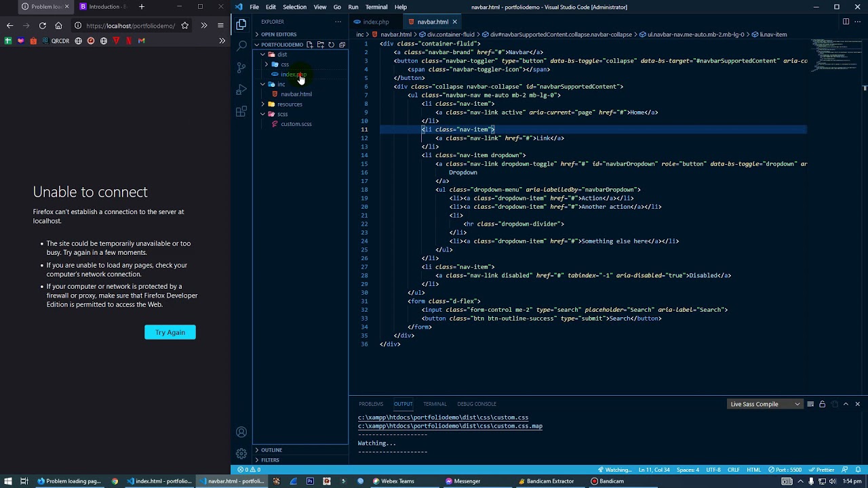Expand the FILTERS section
This screenshot has height=488, width=868.
tap(301, 460)
